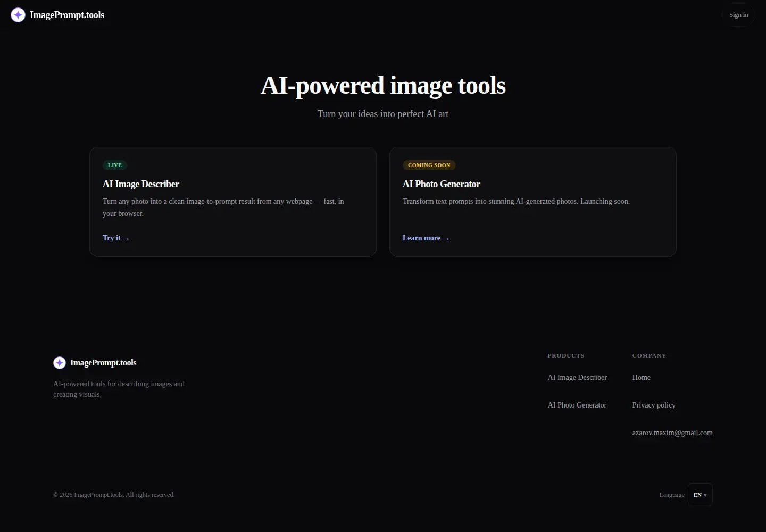Viewport: 766px width, 532px height.
Task: Click the COMPANY footer heading
Action: click(649, 355)
